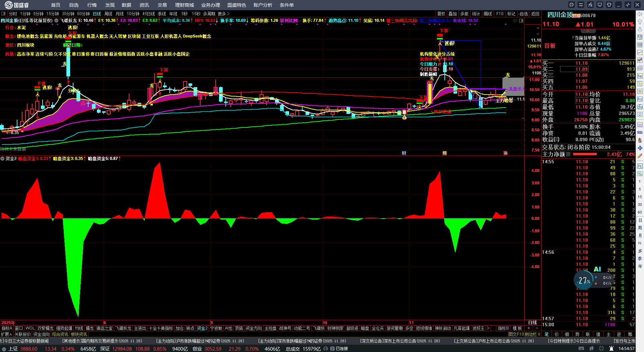The height and width of the screenshot is (352, 644).
Task: Toggle the 标记 mark button
Action: tap(511, 14)
